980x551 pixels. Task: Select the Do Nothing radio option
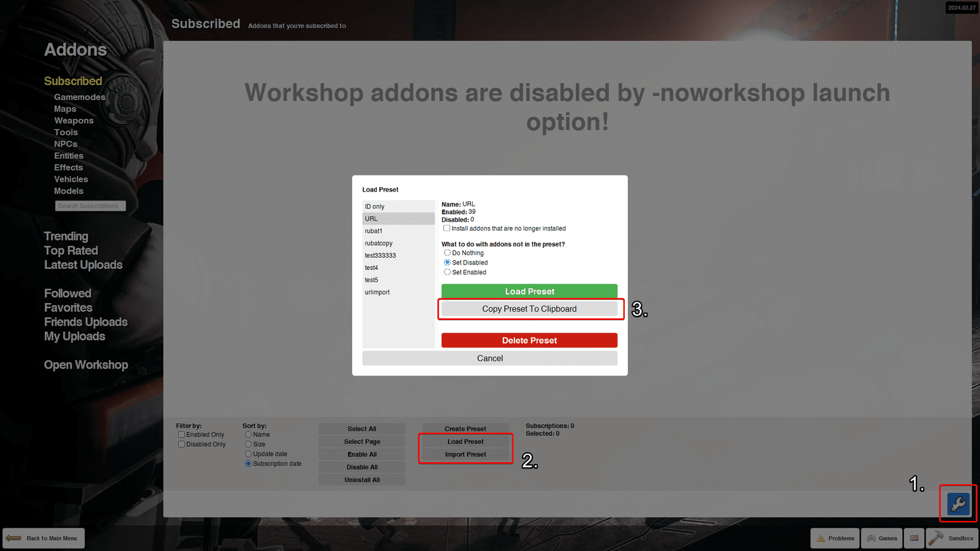click(x=447, y=253)
